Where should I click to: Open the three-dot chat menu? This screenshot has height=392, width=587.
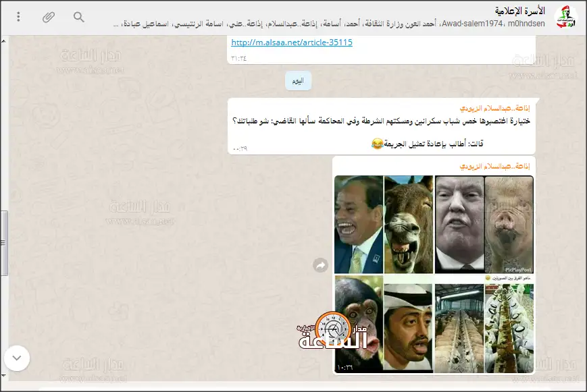[18, 17]
